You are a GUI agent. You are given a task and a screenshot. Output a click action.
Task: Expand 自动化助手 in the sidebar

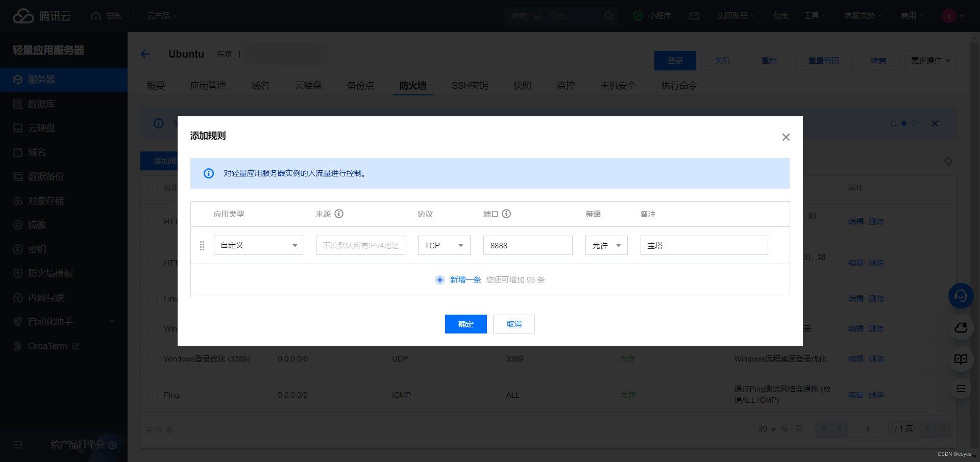(x=64, y=322)
